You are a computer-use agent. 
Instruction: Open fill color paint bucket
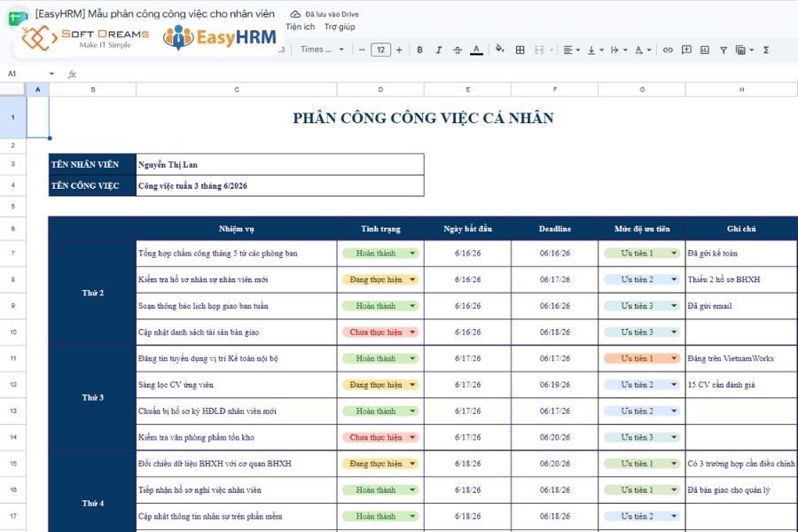point(500,49)
